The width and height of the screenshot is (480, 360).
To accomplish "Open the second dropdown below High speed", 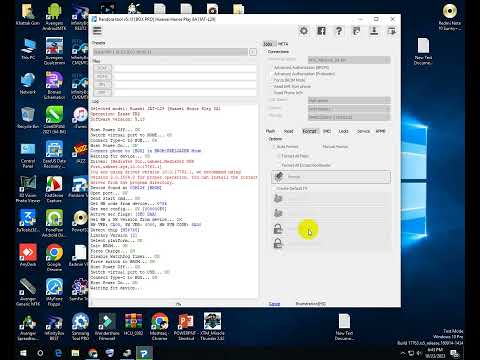I will [x=349, y=109].
